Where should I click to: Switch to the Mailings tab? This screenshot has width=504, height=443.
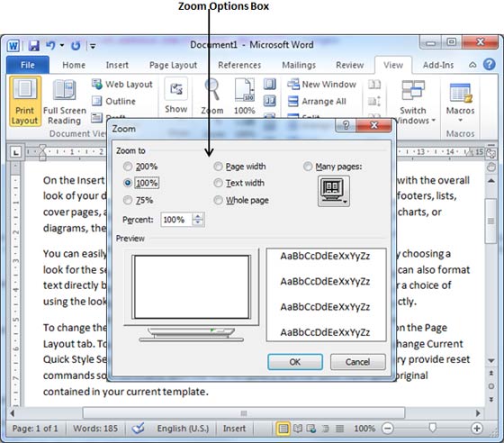299,65
